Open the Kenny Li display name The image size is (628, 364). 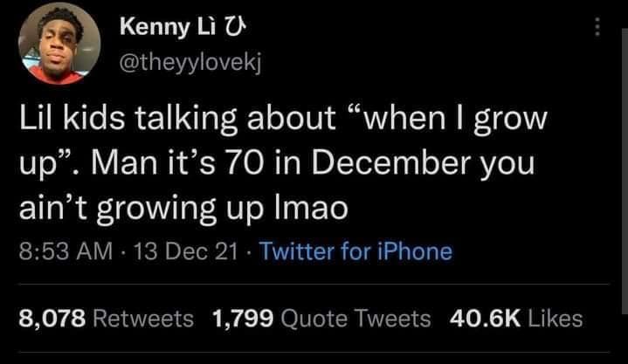(166, 27)
